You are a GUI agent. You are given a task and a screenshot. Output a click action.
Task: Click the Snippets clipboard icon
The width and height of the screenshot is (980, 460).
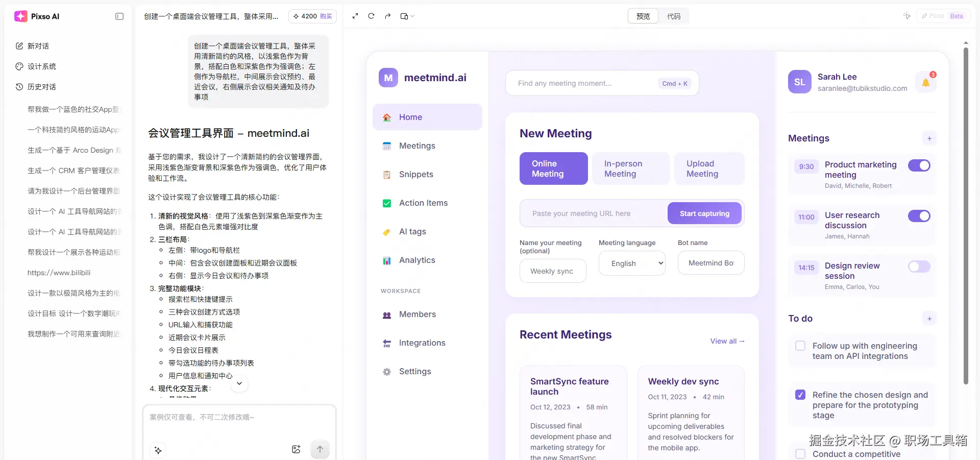coord(387,175)
